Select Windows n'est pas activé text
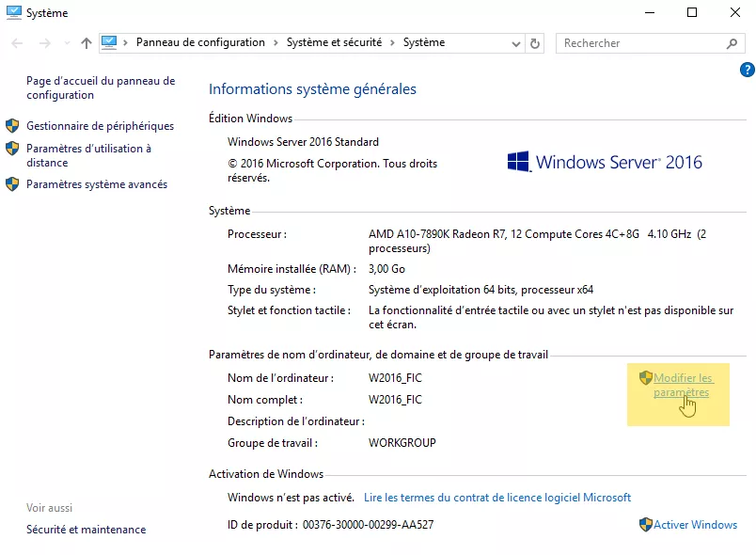Viewport: 756px width, 555px height. (x=291, y=497)
